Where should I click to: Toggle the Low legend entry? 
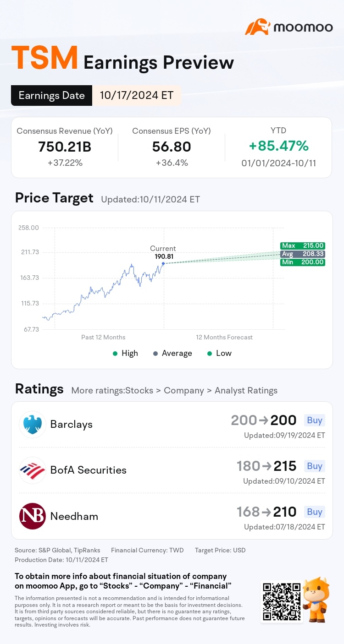tap(219, 353)
